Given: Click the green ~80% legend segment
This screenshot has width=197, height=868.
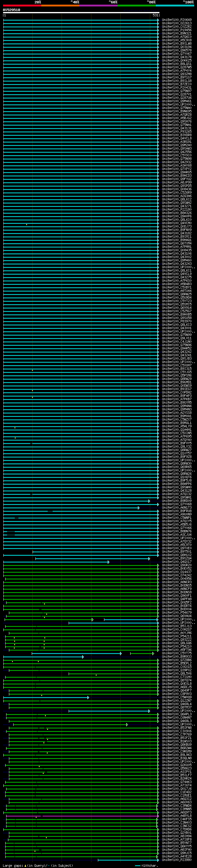Looking at the screenshot, I should 137,6.
